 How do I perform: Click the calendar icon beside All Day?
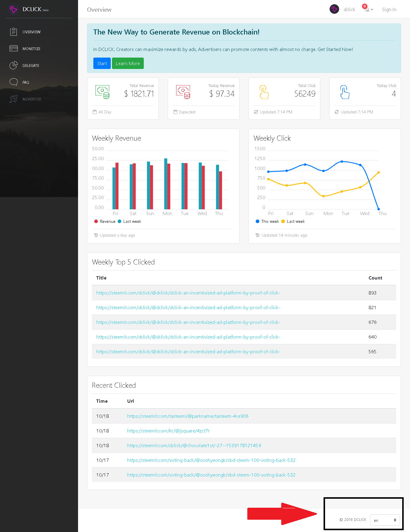95,112
